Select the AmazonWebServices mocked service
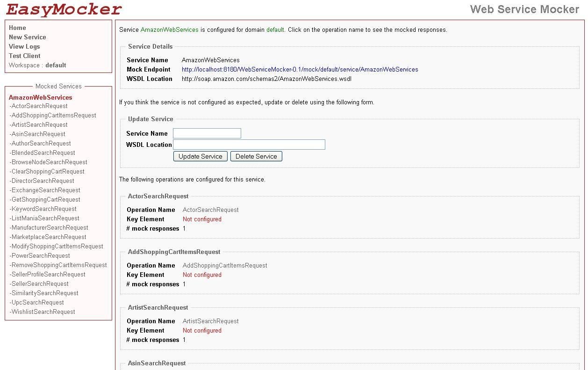This screenshot has height=370, width=588. click(x=40, y=97)
